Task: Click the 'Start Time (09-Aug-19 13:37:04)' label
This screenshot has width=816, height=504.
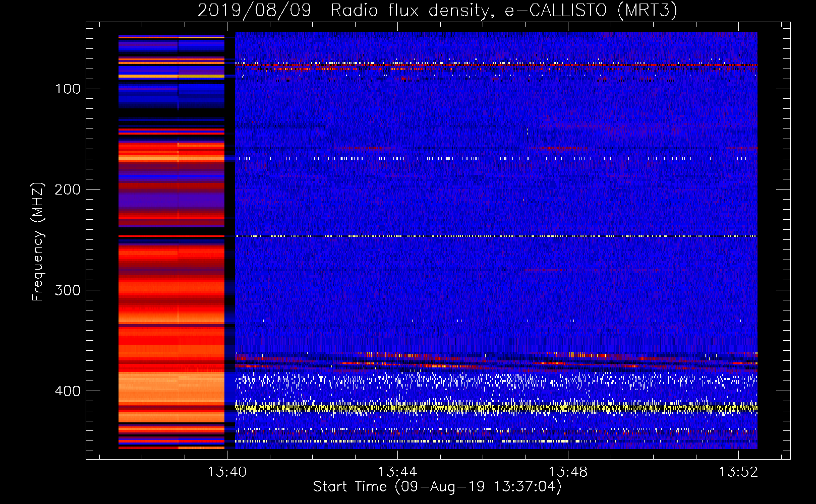Action: click(437, 487)
